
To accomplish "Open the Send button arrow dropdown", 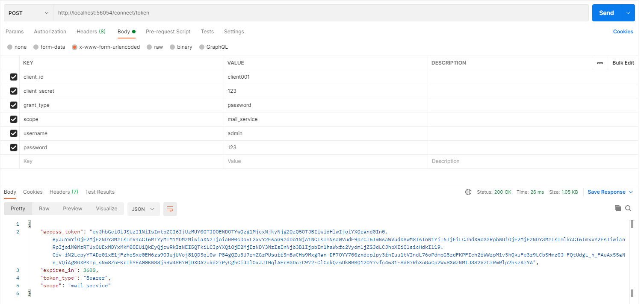I will (628, 13).
